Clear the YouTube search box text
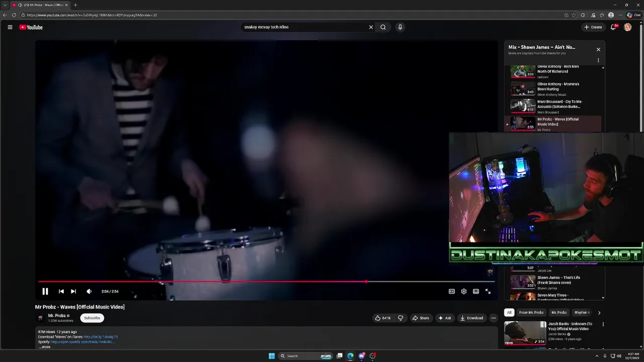Screen dimensions: 644x362 point(371,27)
